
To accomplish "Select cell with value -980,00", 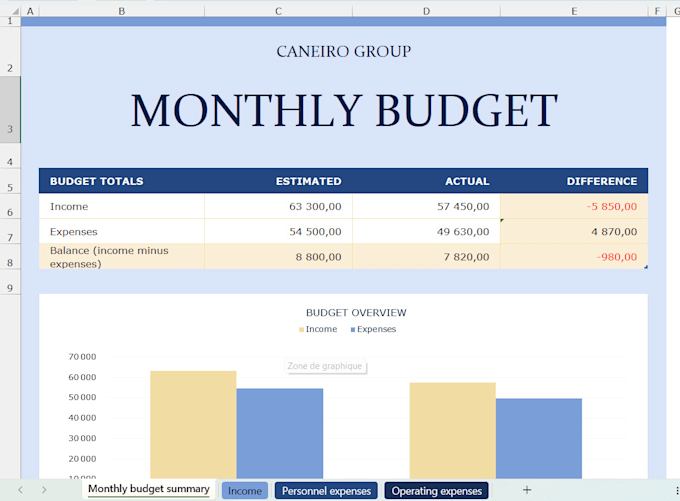I will [574, 256].
